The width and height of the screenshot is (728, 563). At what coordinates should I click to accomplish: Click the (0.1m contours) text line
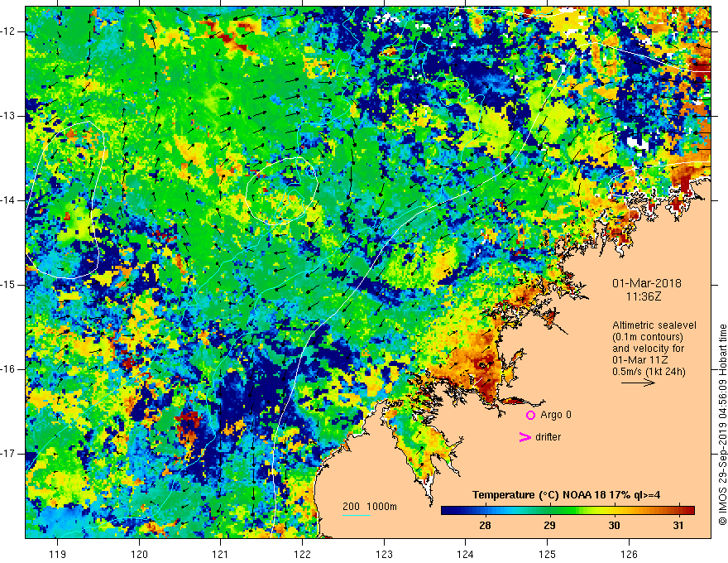click(x=648, y=337)
